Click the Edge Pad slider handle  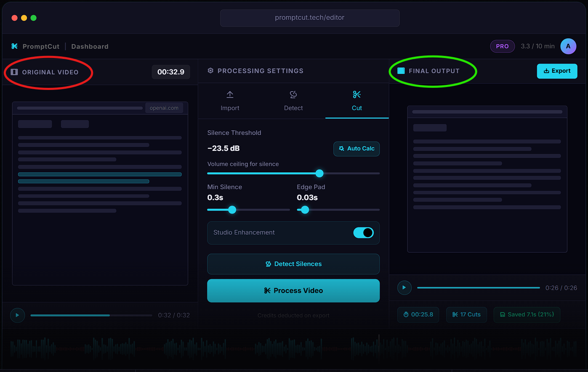pyautogui.click(x=305, y=210)
